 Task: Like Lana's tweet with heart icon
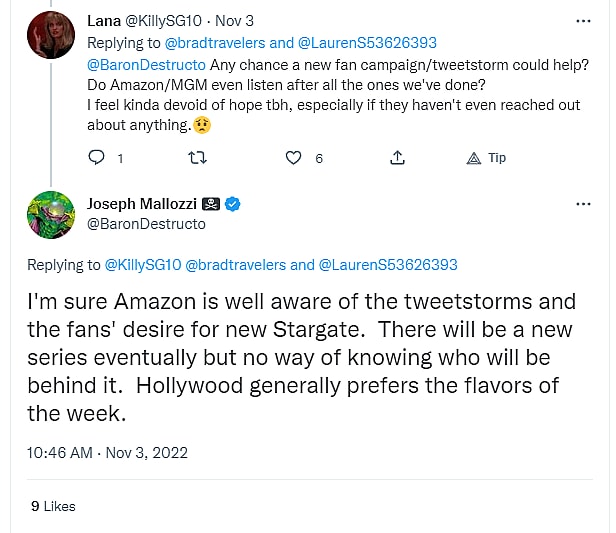(x=294, y=158)
